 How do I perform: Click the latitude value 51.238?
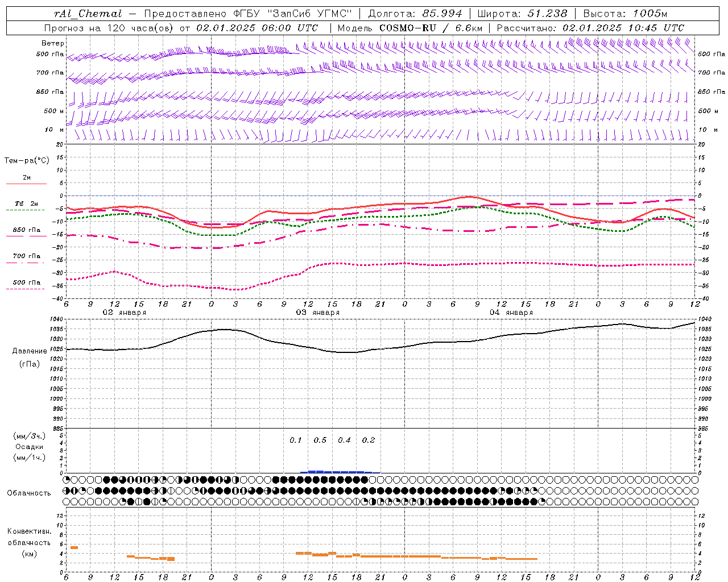[547, 14]
